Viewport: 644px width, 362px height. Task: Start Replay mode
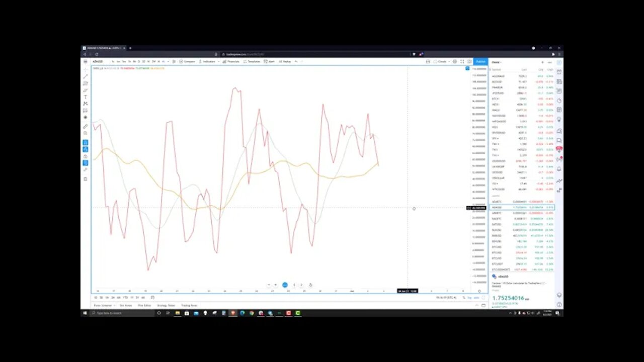285,61
